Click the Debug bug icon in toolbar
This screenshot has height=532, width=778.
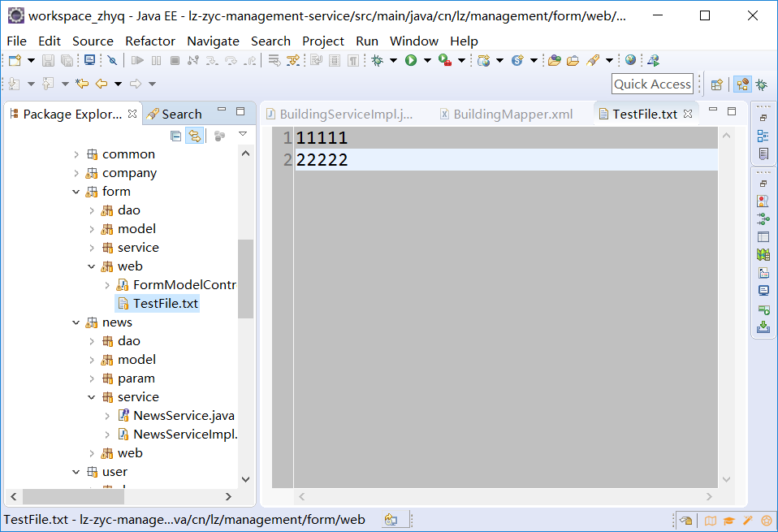[x=377, y=61]
